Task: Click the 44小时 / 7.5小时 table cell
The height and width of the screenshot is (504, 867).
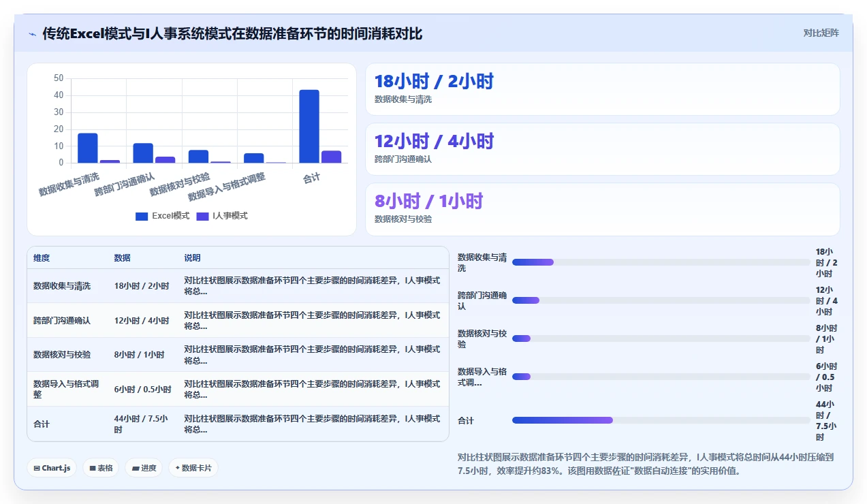Action: [142, 424]
